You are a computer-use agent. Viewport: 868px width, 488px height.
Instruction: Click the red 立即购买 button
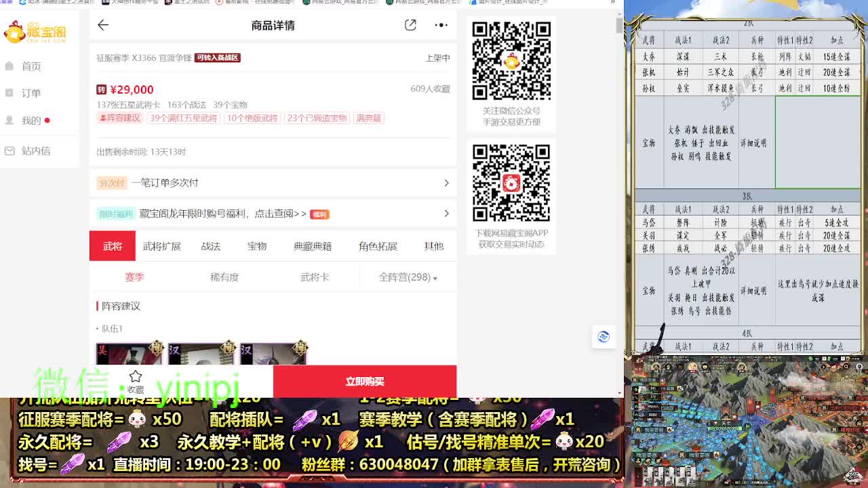365,382
